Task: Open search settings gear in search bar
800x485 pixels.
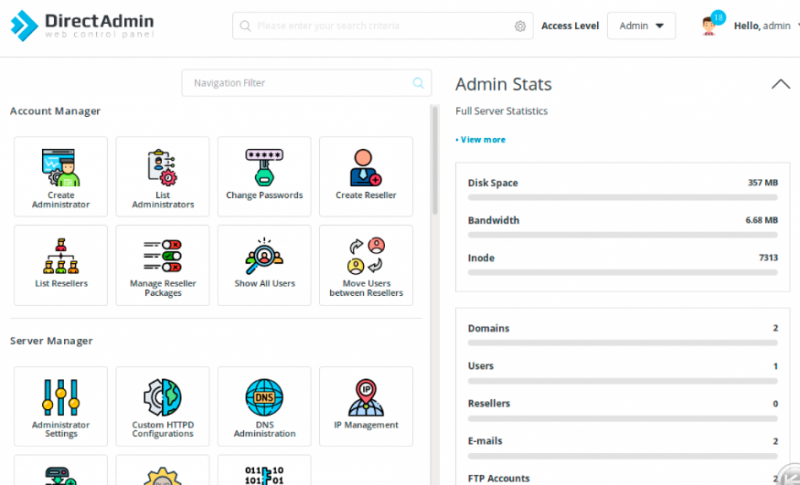Action: point(520,26)
